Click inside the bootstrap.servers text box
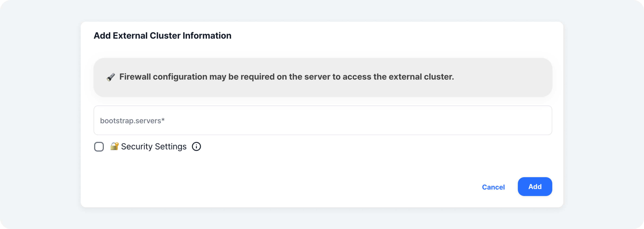 [x=322, y=120]
